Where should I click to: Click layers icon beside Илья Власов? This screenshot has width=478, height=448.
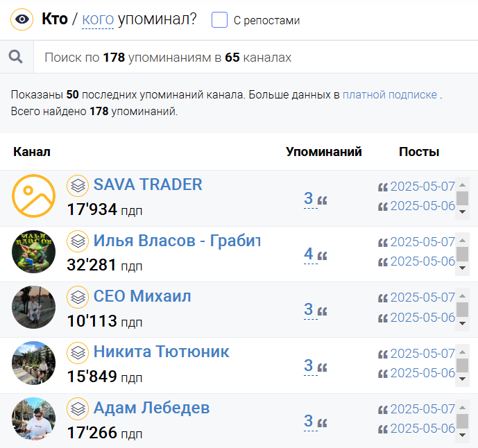point(78,241)
